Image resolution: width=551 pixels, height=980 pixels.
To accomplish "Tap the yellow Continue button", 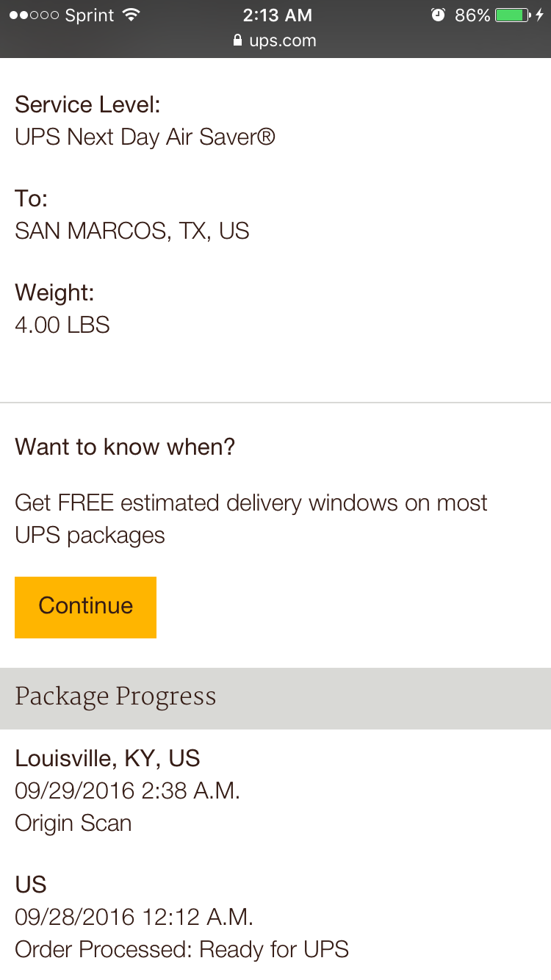I will tap(85, 607).
